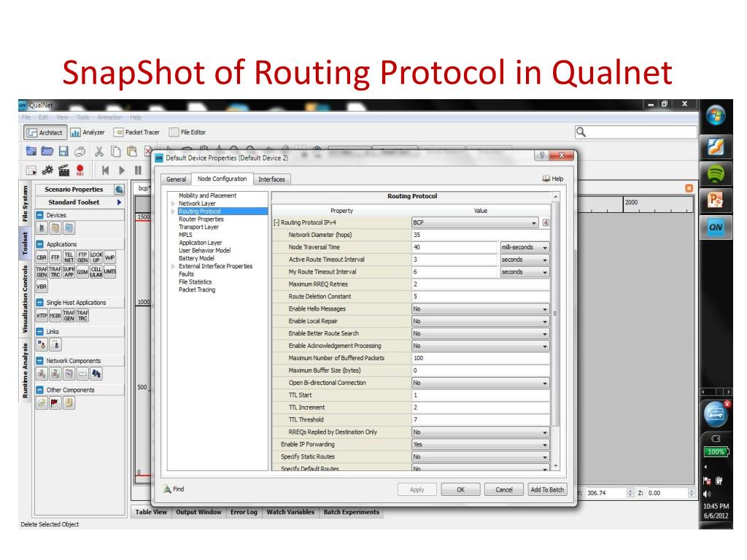Select the FTP application tool
Viewport: 747px width, 560px height.
55,257
